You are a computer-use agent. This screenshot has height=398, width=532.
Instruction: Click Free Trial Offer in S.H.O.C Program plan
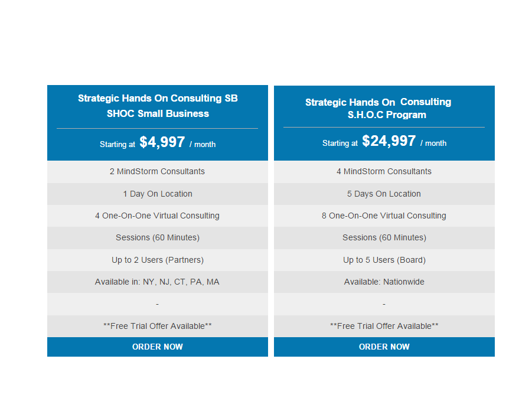click(x=384, y=326)
